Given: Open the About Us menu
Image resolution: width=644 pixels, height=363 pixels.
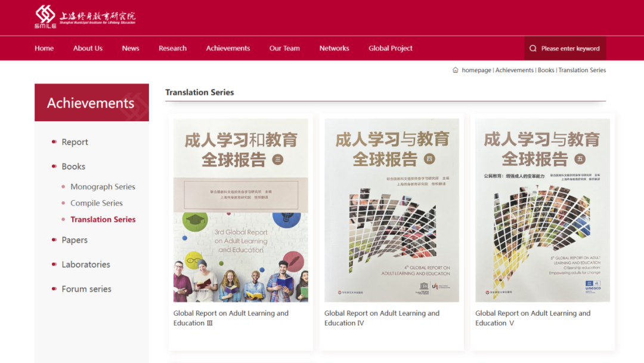Looking at the screenshot, I should [88, 48].
